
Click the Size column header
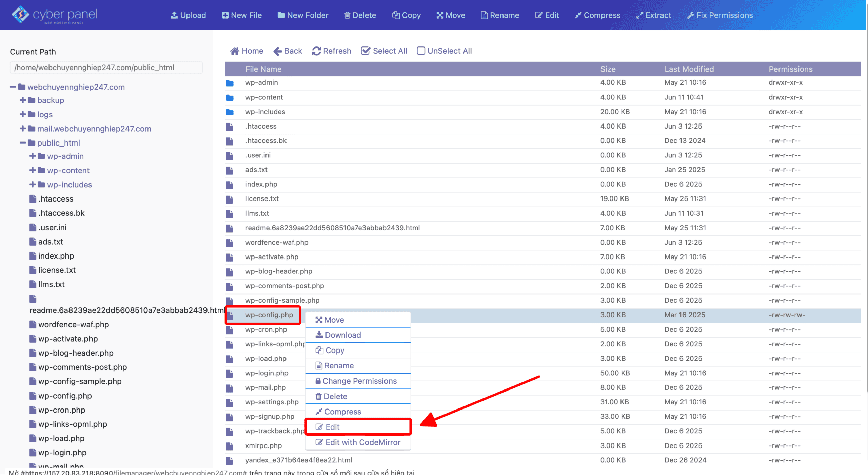click(x=608, y=69)
